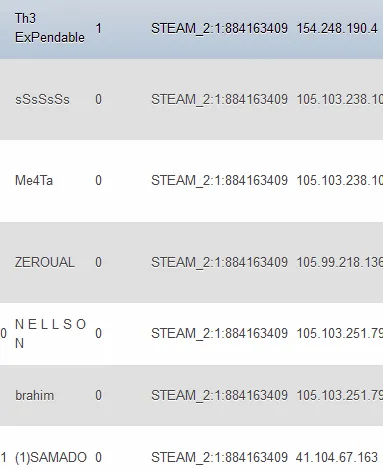Click the Steam ID in sSsSsSs row
The width and height of the screenshot is (383, 471).
[x=219, y=99]
